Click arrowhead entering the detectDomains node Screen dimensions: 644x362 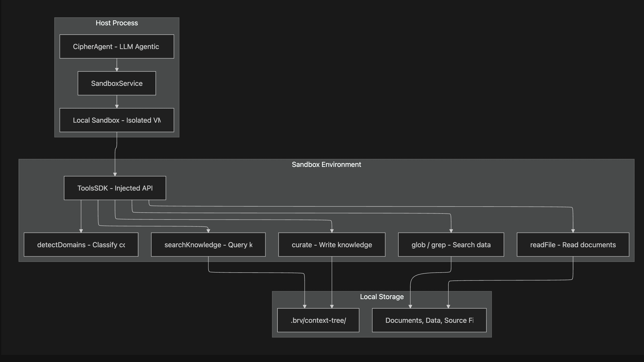click(x=81, y=231)
